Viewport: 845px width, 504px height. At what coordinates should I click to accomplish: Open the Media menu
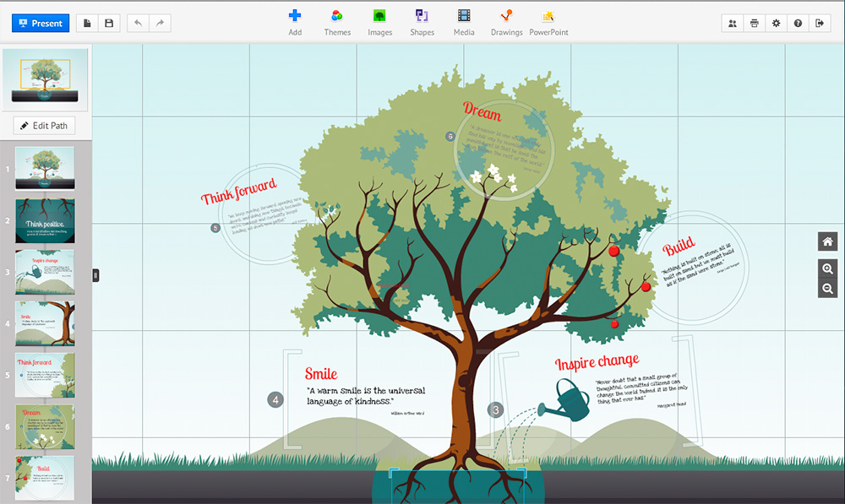464,21
